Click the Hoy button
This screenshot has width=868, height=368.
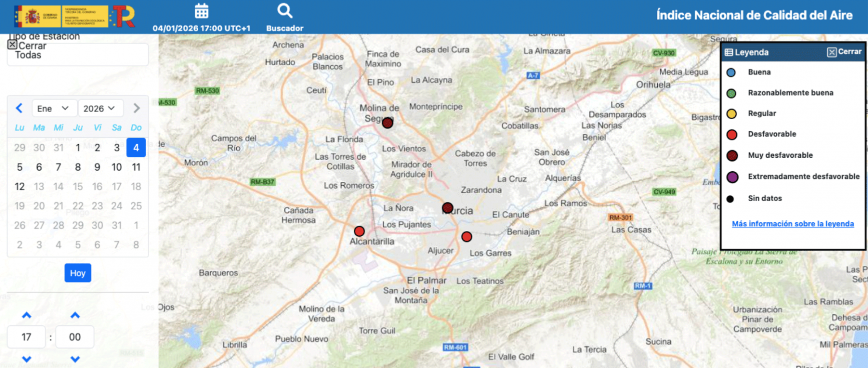78,273
